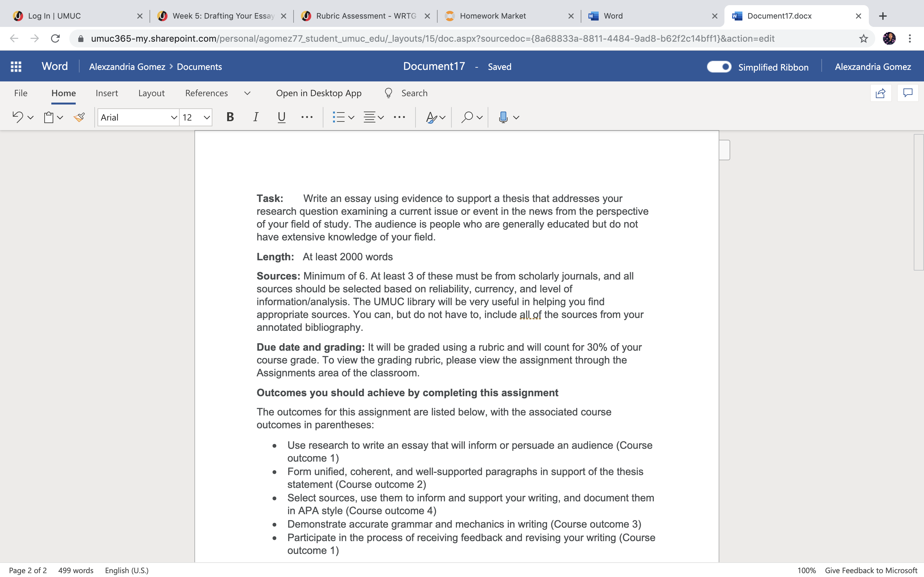Click the Underline icon
The height and width of the screenshot is (577, 924).
click(x=281, y=117)
